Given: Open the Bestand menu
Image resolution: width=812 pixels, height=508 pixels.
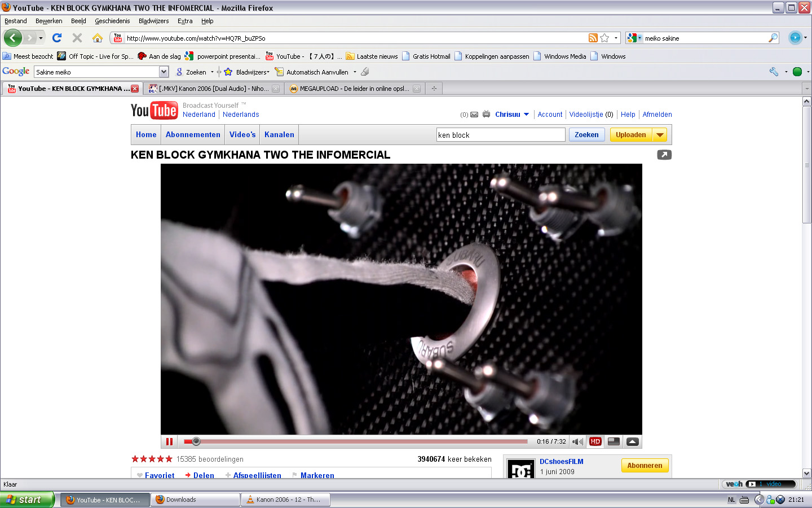Looking at the screenshot, I should point(16,21).
